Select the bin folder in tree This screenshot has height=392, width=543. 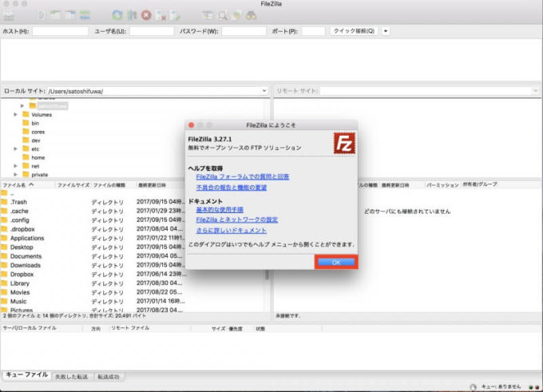point(35,123)
